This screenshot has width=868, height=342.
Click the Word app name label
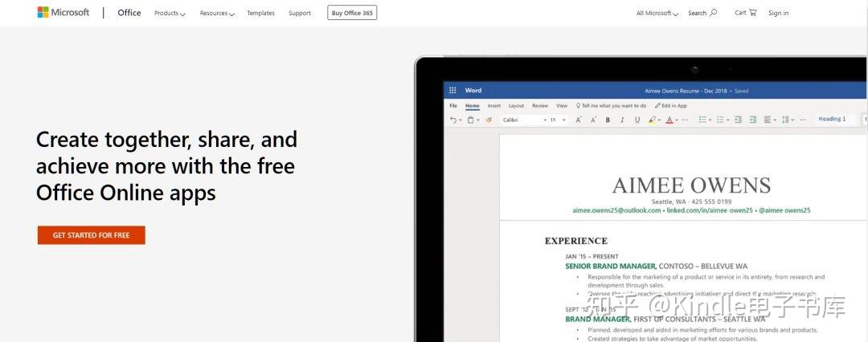click(473, 90)
